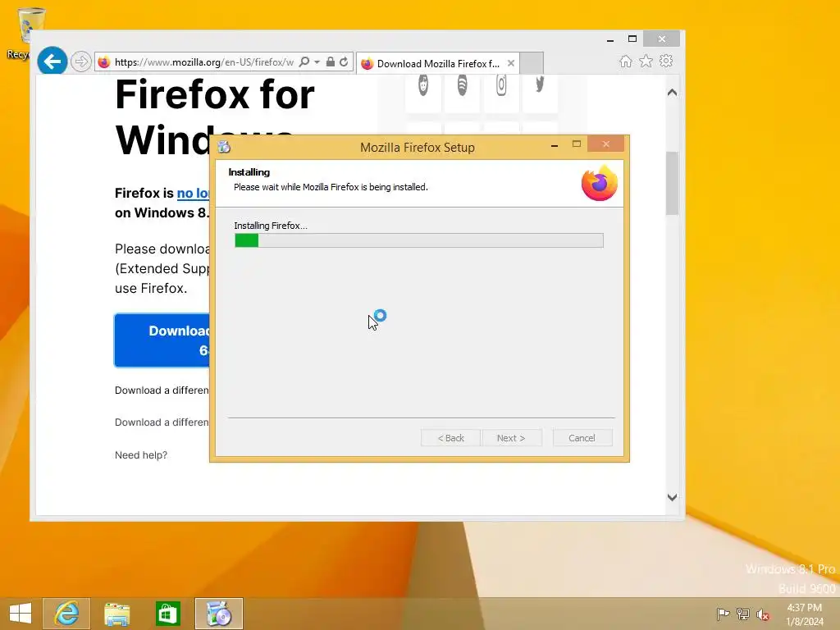The height and width of the screenshot is (630, 840).
Task: Minimize the Mozilla Firefox Setup window
Action: pyautogui.click(x=555, y=144)
